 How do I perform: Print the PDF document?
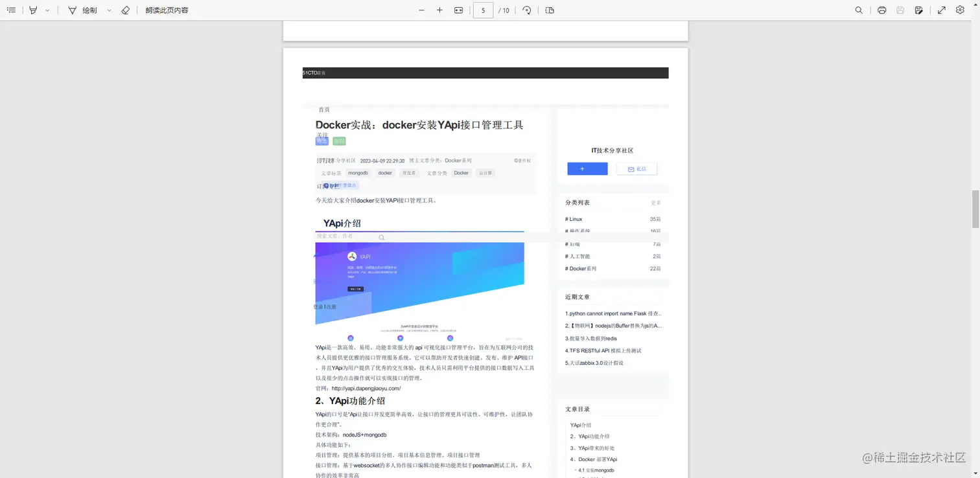click(x=881, y=10)
